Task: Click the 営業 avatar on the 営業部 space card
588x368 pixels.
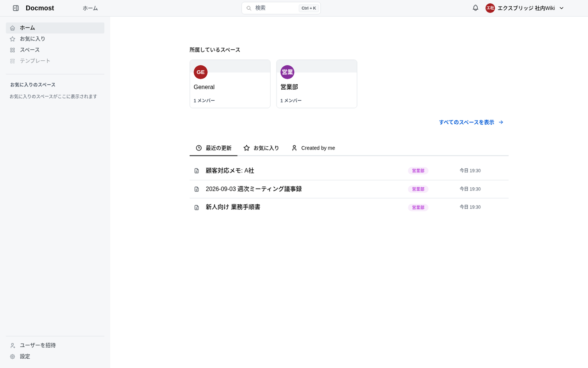Action: pyautogui.click(x=288, y=72)
